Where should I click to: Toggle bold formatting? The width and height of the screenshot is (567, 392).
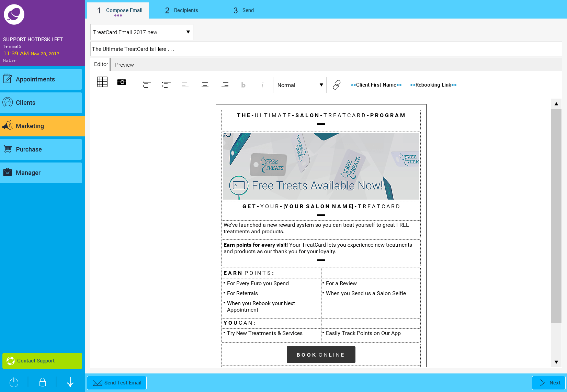pos(243,85)
